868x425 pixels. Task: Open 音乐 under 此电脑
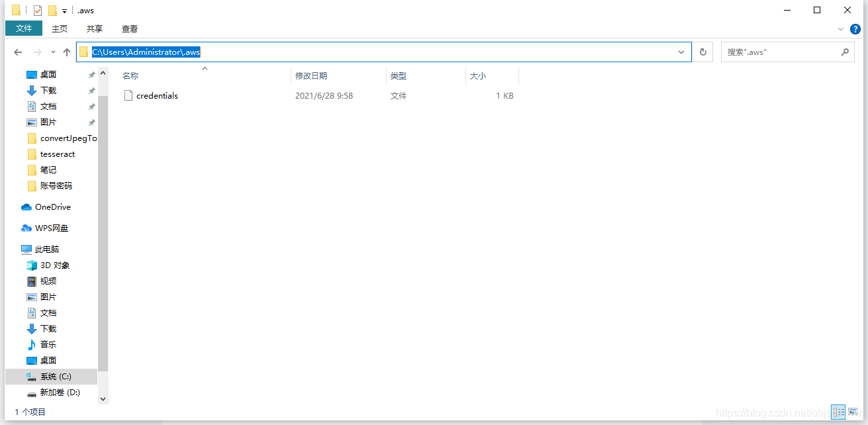point(48,345)
